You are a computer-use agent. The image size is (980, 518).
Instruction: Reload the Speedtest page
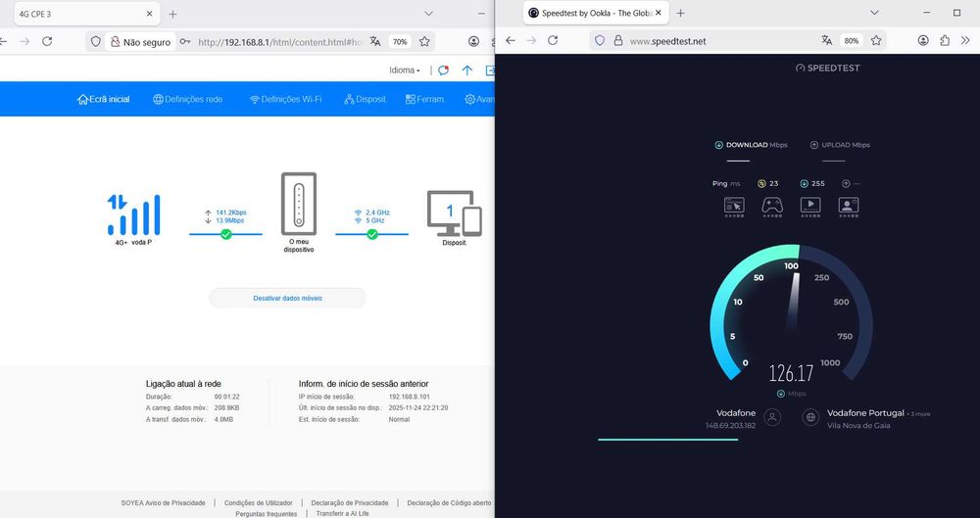553,40
